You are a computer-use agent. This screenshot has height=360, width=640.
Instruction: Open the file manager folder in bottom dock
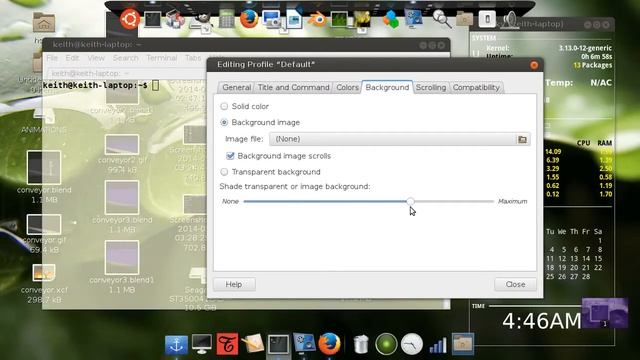point(462,344)
